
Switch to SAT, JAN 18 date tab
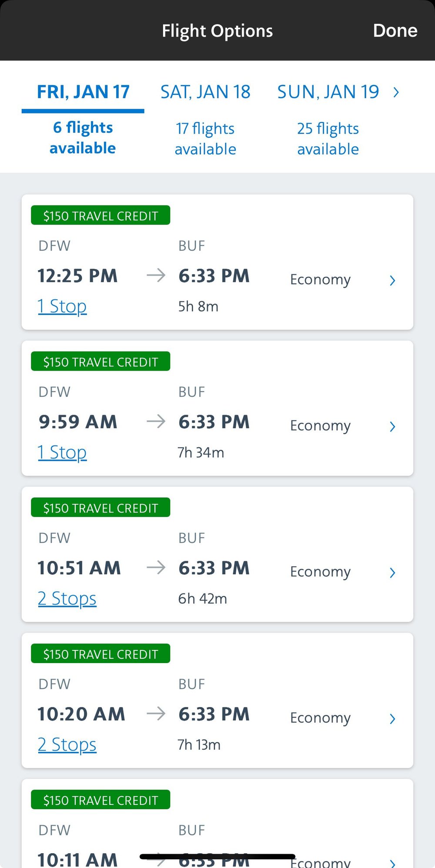tap(205, 92)
